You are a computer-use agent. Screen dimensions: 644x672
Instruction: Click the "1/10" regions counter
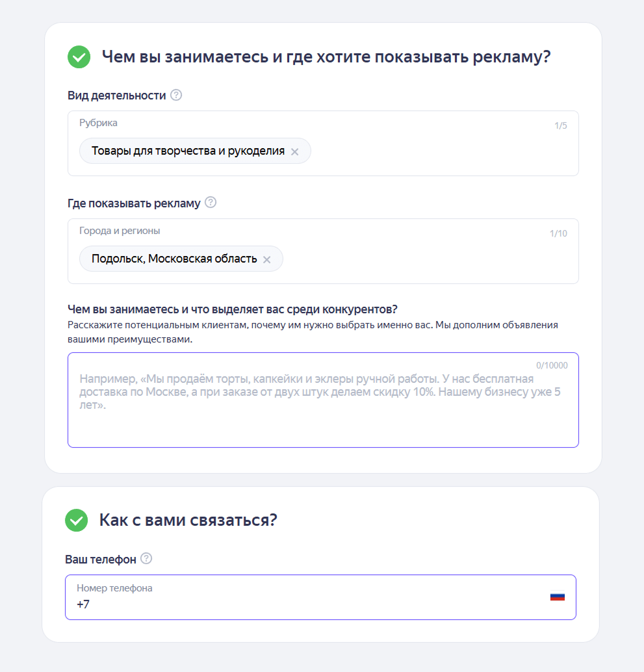(x=558, y=233)
